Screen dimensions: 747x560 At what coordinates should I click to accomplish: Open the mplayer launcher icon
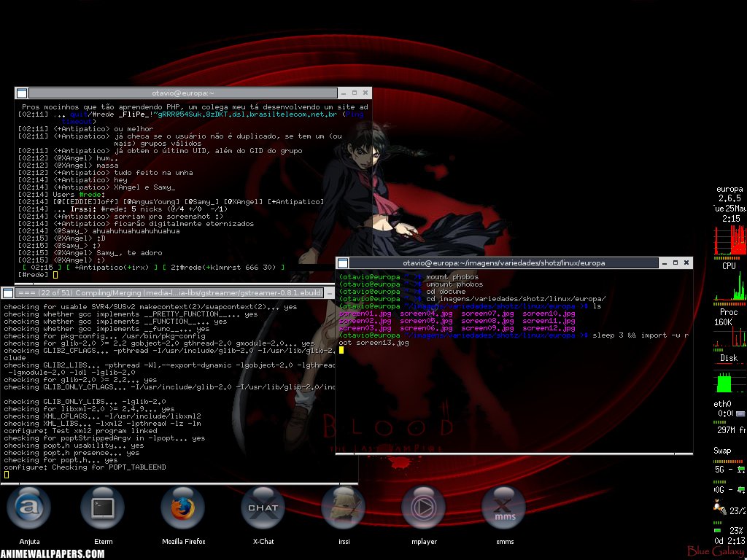click(x=424, y=507)
